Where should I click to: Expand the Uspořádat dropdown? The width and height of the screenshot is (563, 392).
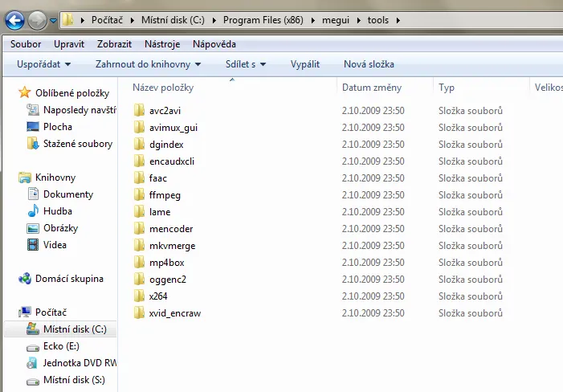(x=44, y=64)
